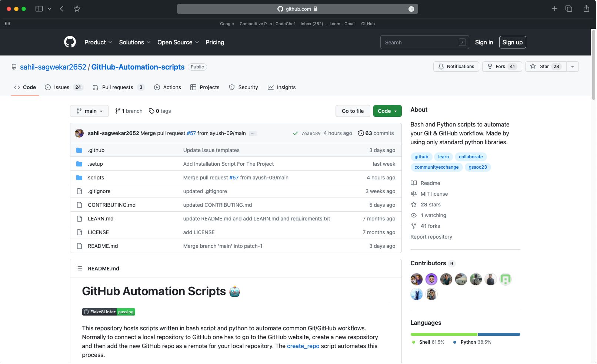
Task: Click the green pixel-pattern contributor avatar
Action: pyautogui.click(x=506, y=279)
